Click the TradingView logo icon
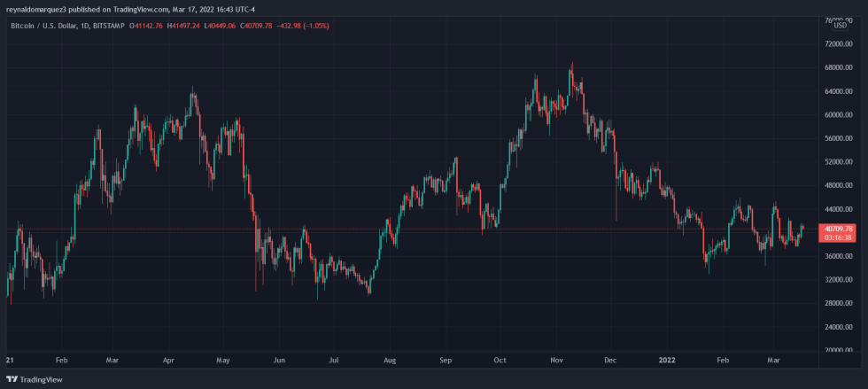 click(12, 379)
